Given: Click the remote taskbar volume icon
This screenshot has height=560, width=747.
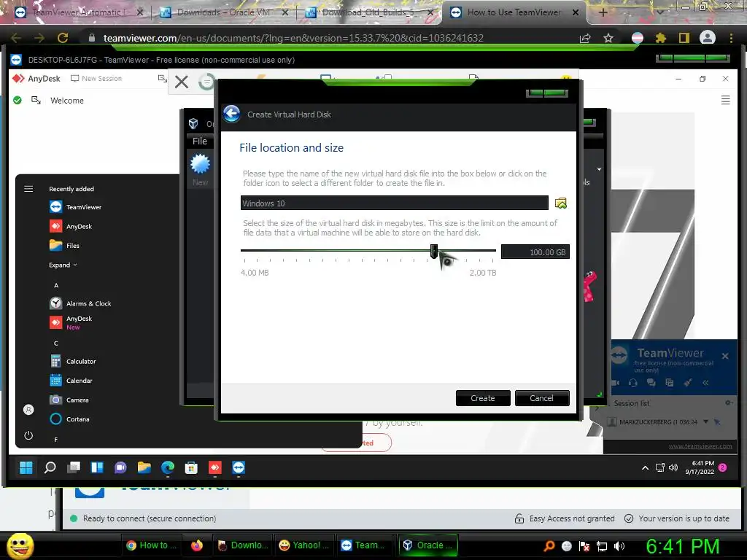Looking at the screenshot, I should coord(673,467).
